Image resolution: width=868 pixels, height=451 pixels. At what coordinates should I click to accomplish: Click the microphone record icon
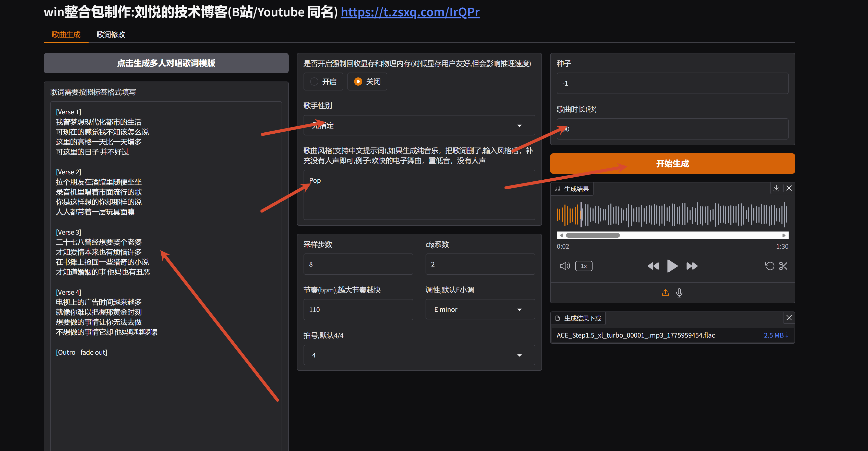point(679,293)
